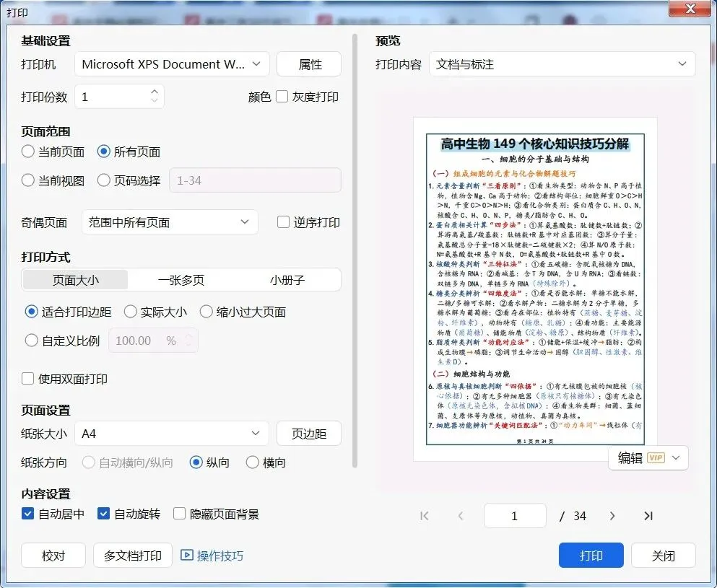Open 页边距 margins settings
This screenshot has height=588, width=717.
(309, 433)
